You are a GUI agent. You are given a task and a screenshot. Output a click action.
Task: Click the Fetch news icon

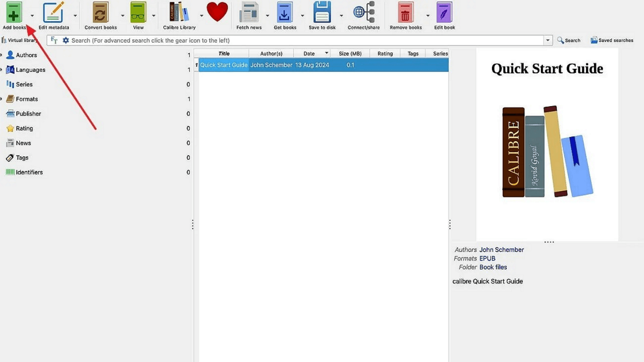[x=249, y=13]
